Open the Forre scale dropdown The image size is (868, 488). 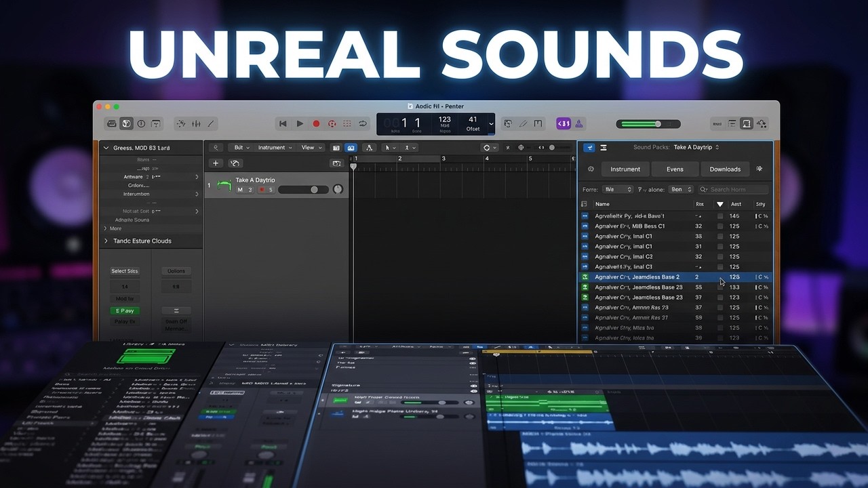coord(618,190)
